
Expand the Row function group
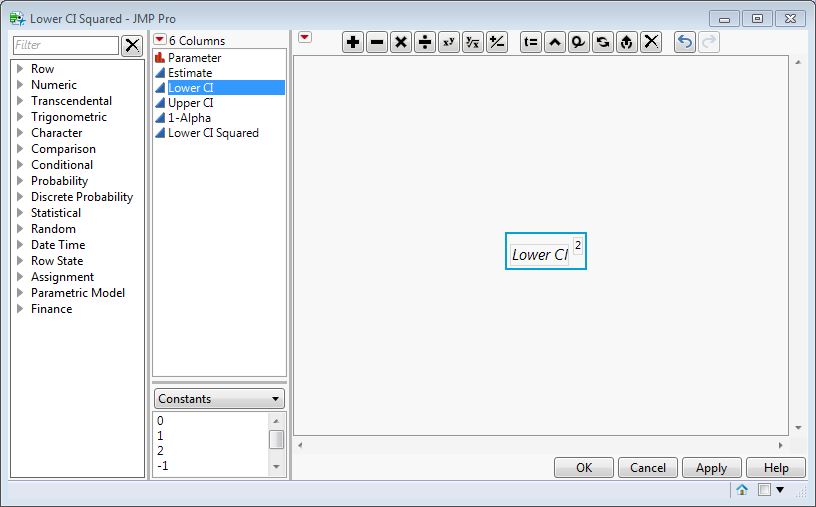point(20,69)
